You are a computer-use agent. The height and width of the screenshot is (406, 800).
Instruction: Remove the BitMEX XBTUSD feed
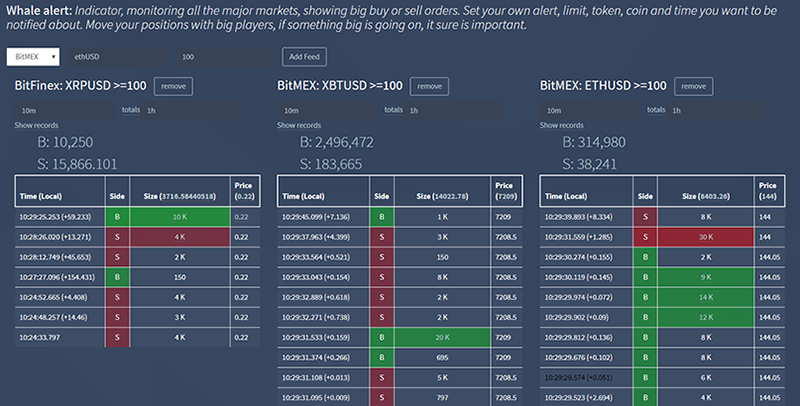click(x=430, y=86)
